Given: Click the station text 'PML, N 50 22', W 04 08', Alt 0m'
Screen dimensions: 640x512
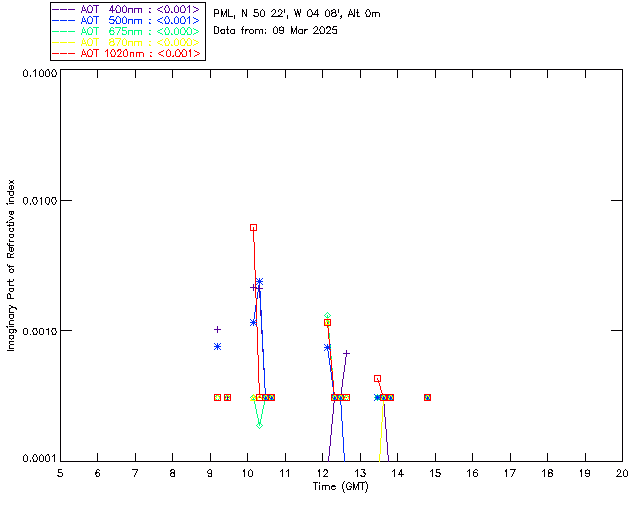Looking at the screenshot, I should (297, 13).
